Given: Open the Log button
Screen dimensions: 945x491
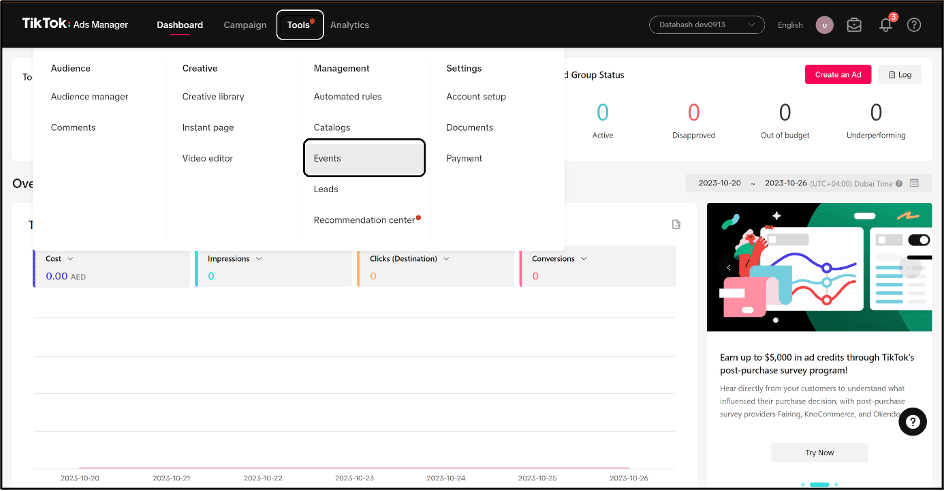Looking at the screenshot, I should coord(899,75).
